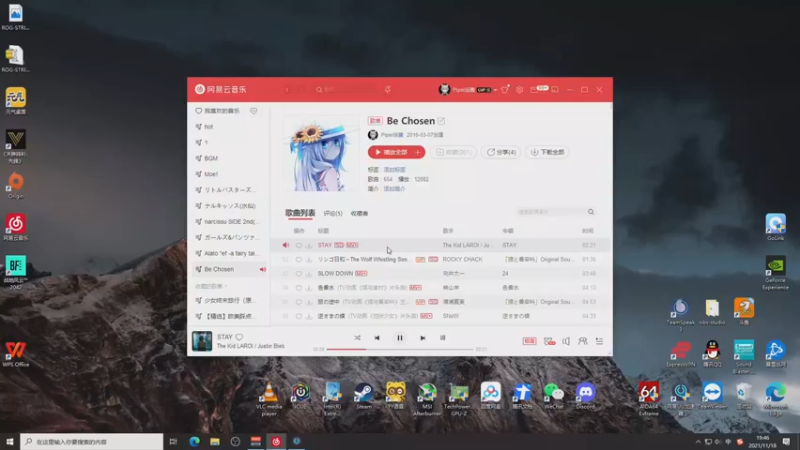Click the Windows Start button
The height and width of the screenshot is (450, 800).
pos(10,441)
